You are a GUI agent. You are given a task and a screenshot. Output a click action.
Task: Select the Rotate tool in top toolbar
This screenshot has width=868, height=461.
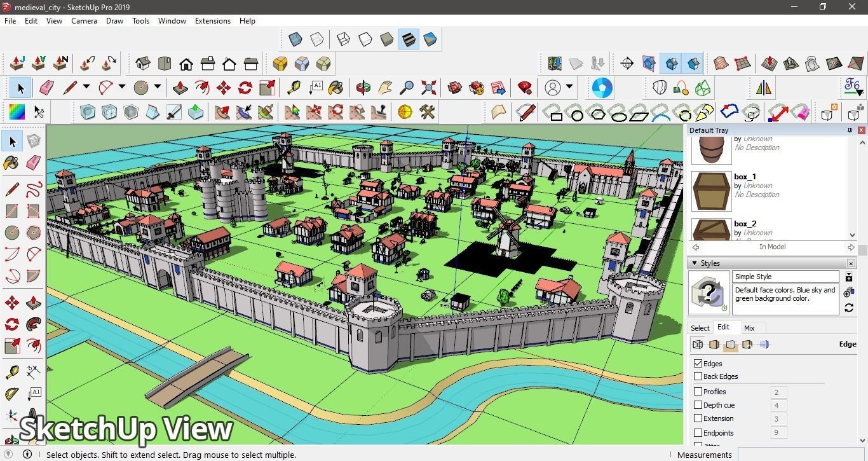point(245,88)
